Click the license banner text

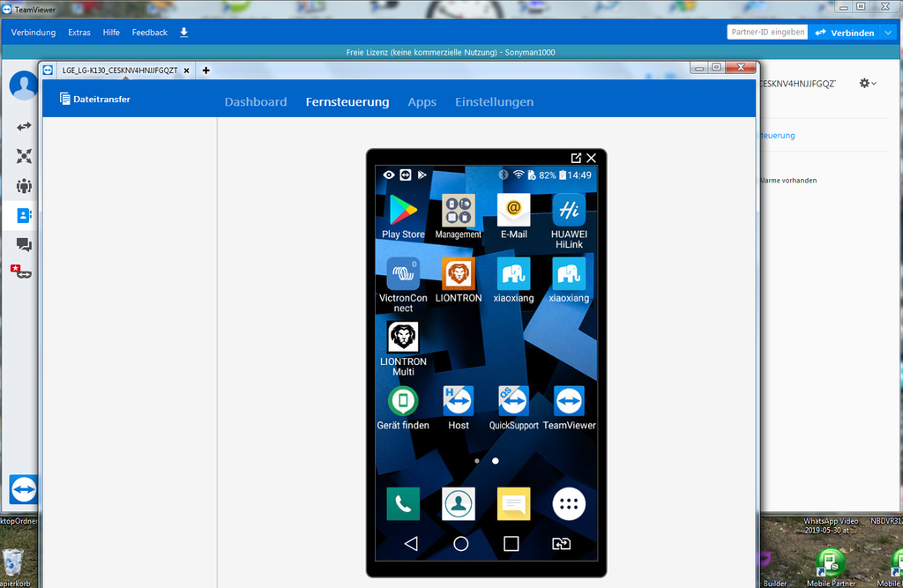(x=451, y=52)
